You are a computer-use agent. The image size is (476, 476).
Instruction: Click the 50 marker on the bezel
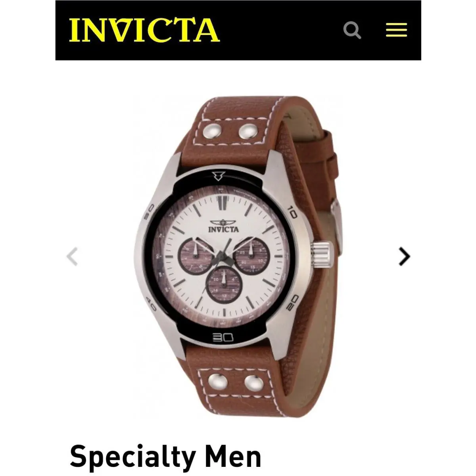[x=150, y=212]
